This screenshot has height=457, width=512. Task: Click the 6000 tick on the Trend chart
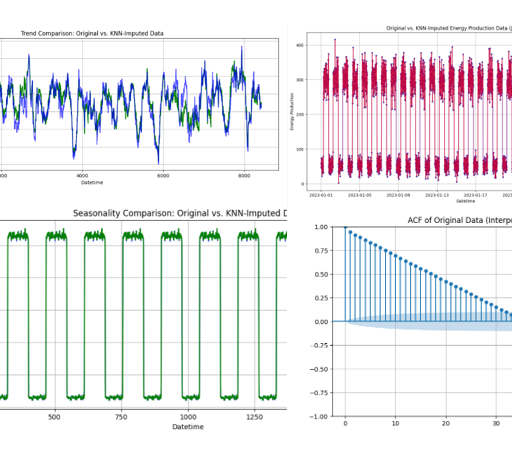pos(163,176)
